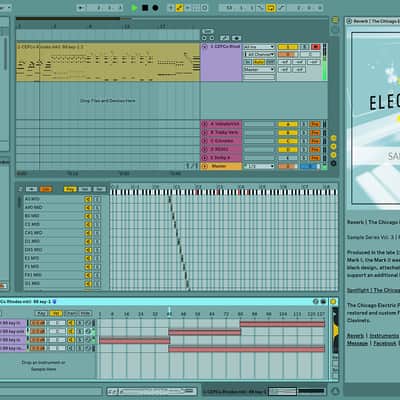
Task: Click the Session Record circle button
Action: 205,8
